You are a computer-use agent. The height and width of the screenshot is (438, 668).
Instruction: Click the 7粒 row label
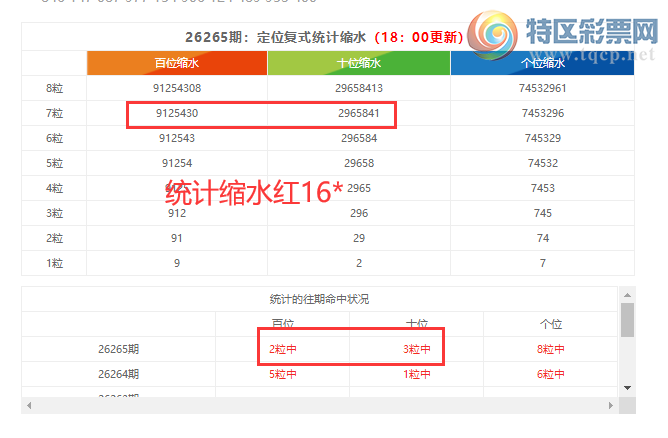(55, 113)
